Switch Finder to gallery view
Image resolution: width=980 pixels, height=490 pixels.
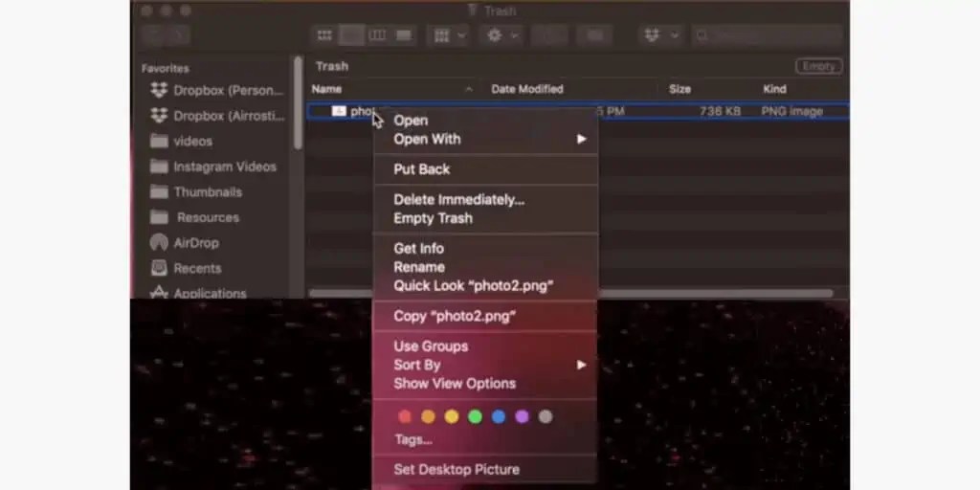pyautogui.click(x=404, y=35)
